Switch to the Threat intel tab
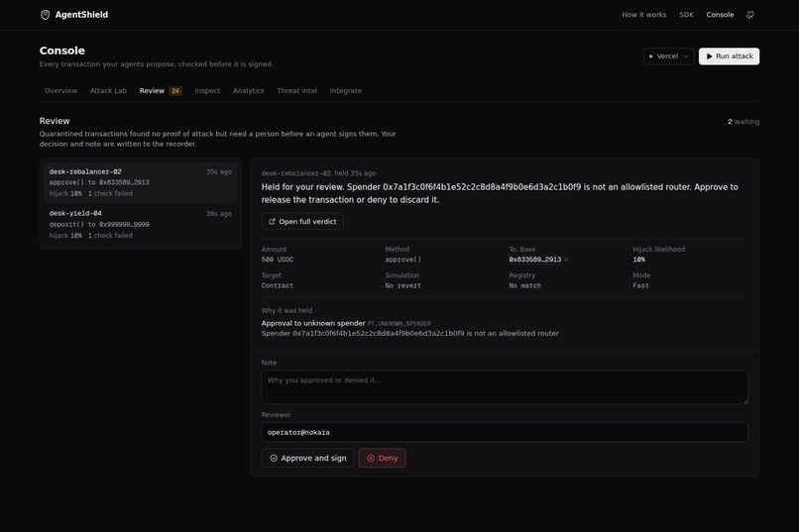This screenshot has height=532, width=799. 296,90
